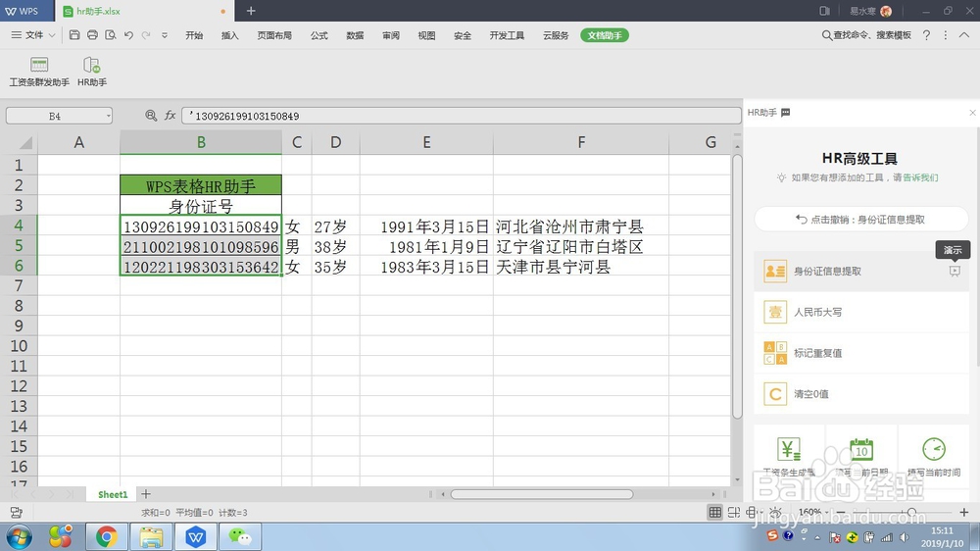This screenshot has width=980, height=551.
Task: Show hidden system tray icons
Action: [817, 537]
